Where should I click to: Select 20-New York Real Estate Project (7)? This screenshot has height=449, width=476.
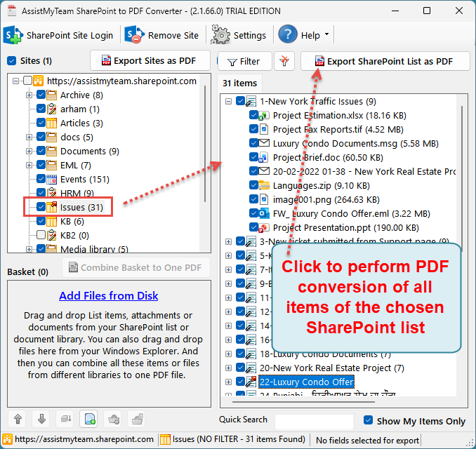point(332,368)
